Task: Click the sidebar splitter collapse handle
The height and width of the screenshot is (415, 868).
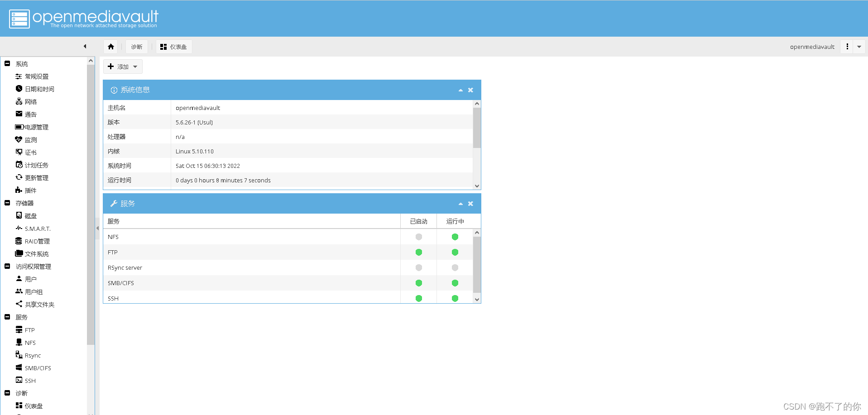Action: [97, 228]
